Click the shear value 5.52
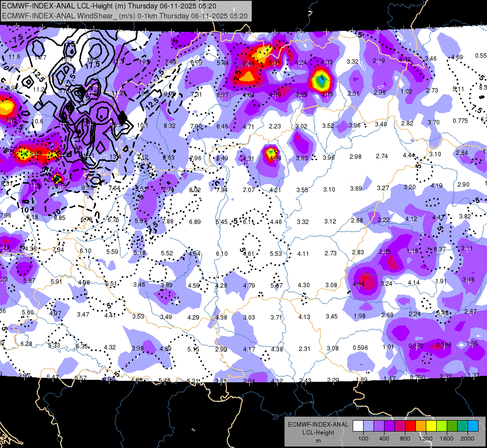Image resolution: width=487 pixels, height=448 pixels. pyautogui.click(x=167, y=253)
